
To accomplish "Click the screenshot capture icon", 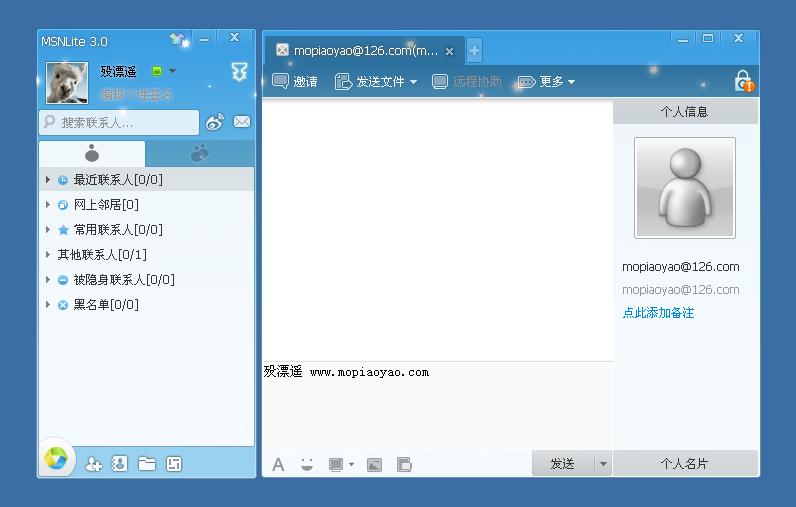I will pos(336,464).
